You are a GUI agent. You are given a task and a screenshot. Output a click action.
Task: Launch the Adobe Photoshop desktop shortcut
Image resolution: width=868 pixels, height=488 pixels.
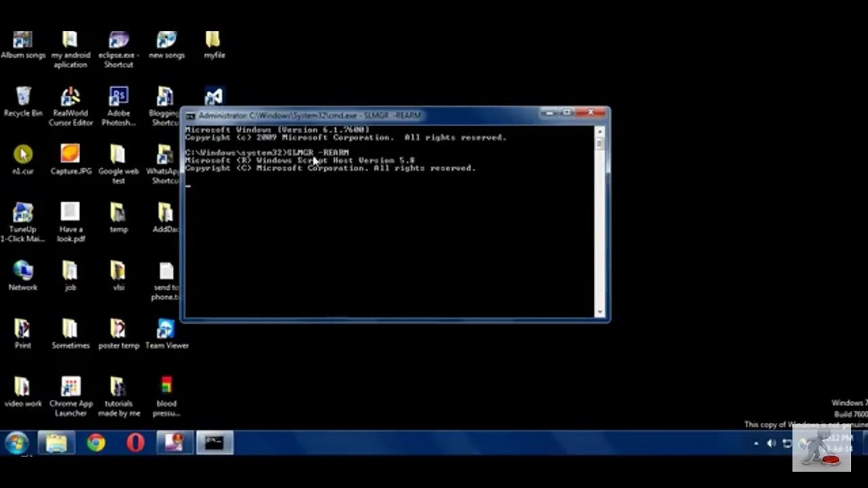coord(119,107)
